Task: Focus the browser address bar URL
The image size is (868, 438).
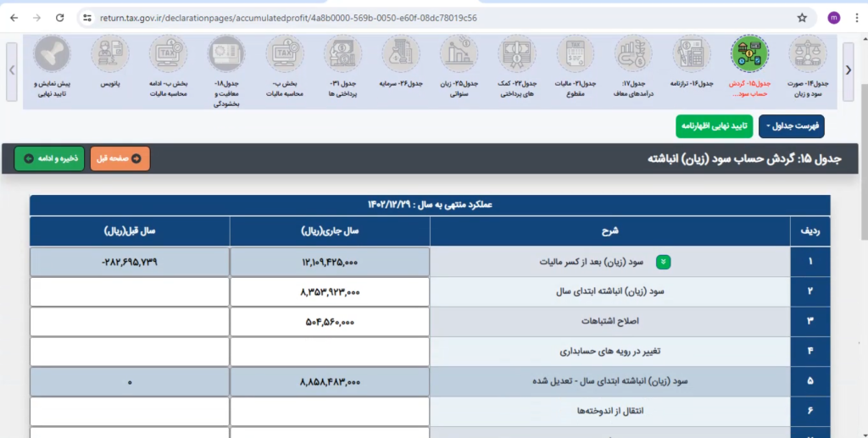Action: click(288, 18)
